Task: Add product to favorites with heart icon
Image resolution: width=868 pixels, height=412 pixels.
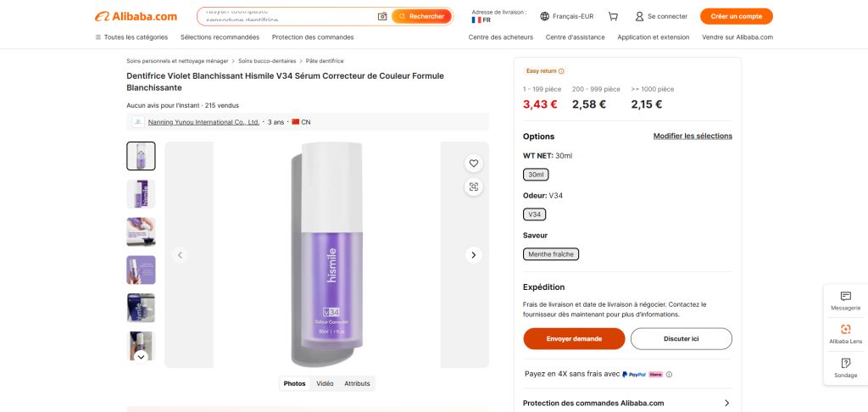Action: pyautogui.click(x=474, y=164)
